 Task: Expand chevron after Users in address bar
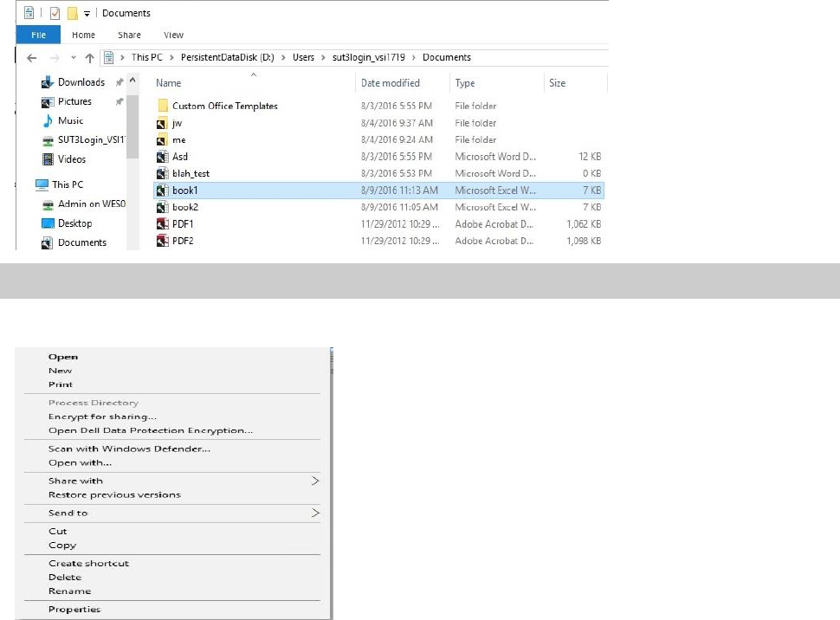click(x=323, y=57)
